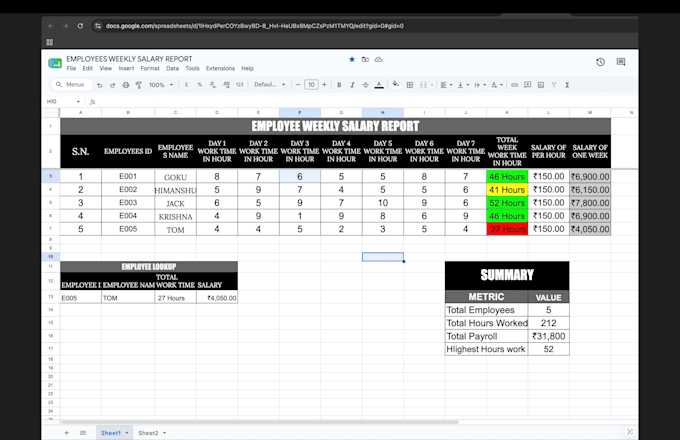This screenshot has height=440, width=680.
Task: Click the document title EMPLOYEES WEEKLY SALARY REPORT
Action: 129,59
